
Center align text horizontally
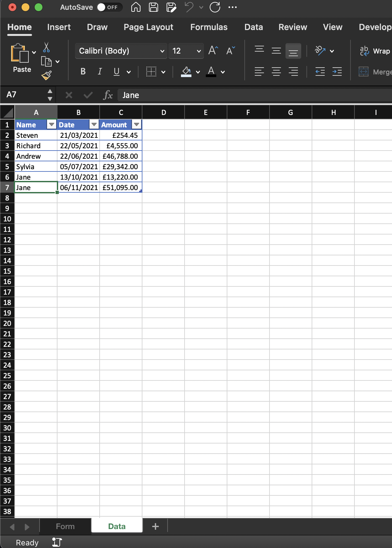tap(276, 72)
